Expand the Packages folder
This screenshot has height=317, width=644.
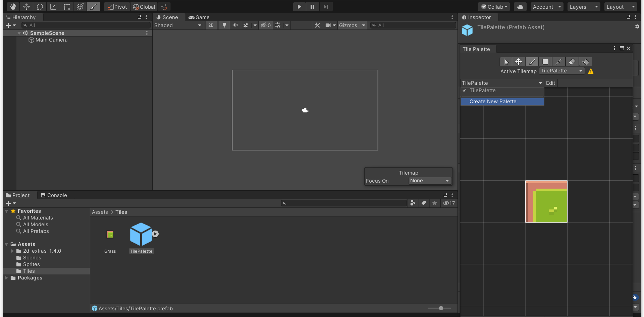pos(6,278)
